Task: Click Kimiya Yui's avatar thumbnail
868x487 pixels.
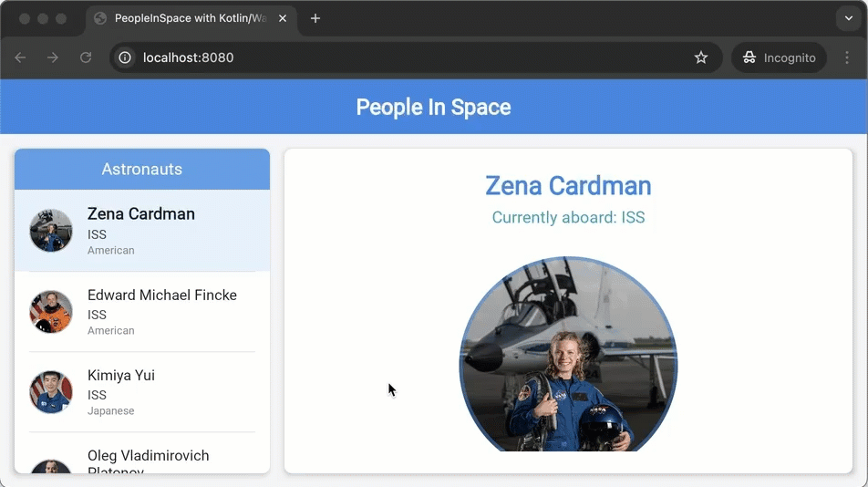Action: point(51,392)
